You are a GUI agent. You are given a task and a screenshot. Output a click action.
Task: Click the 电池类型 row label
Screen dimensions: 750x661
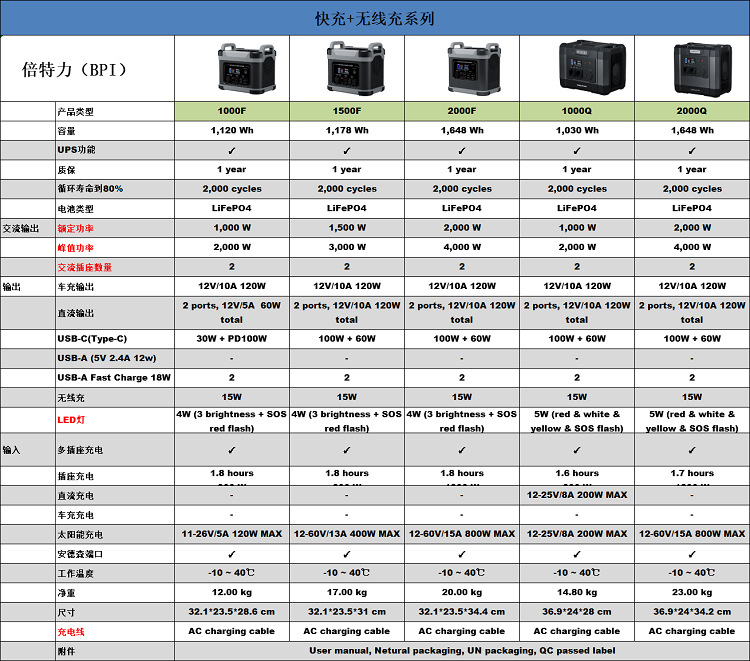tap(76, 209)
